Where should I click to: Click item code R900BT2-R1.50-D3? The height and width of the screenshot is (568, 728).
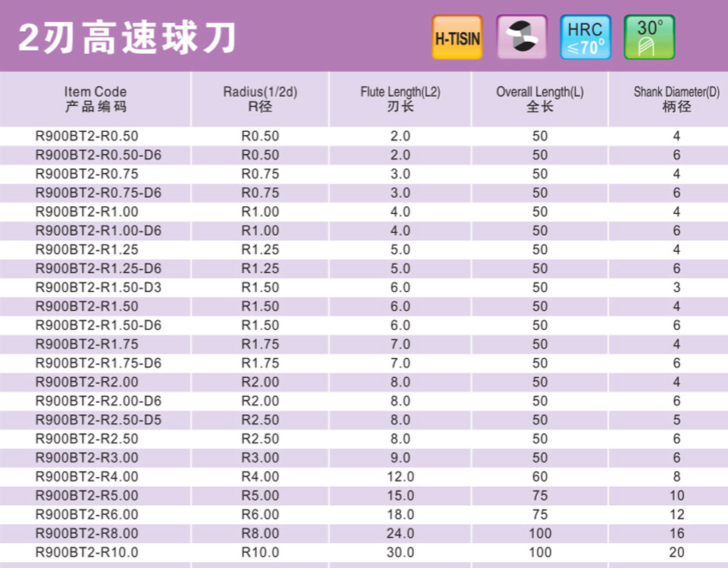[x=99, y=288]
